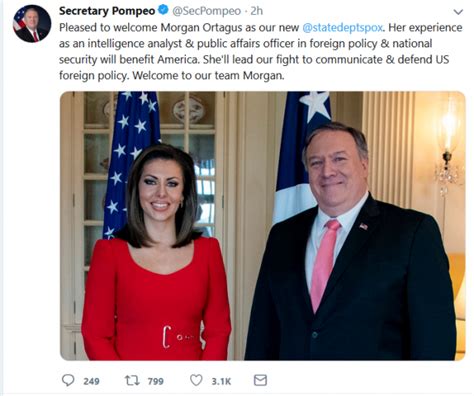
Task: Open the @statedeptspox mention link
Action: tap(342, 28)
